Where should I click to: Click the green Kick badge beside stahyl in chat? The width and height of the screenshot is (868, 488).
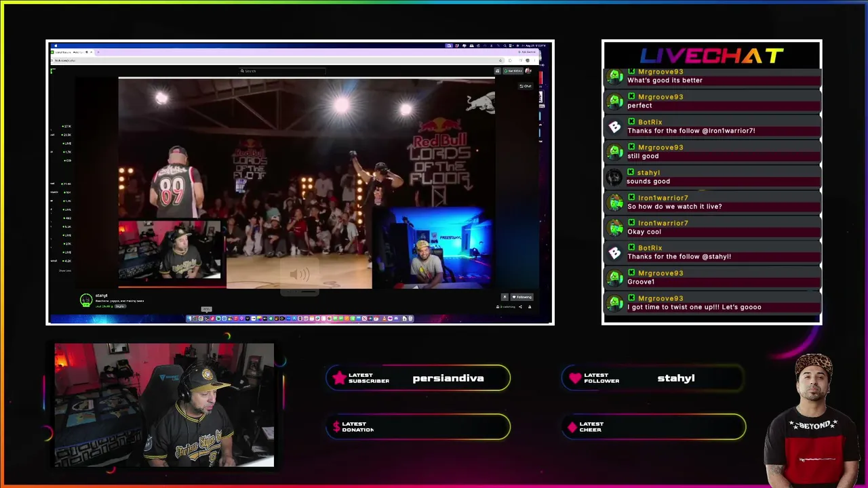(631, 173)
